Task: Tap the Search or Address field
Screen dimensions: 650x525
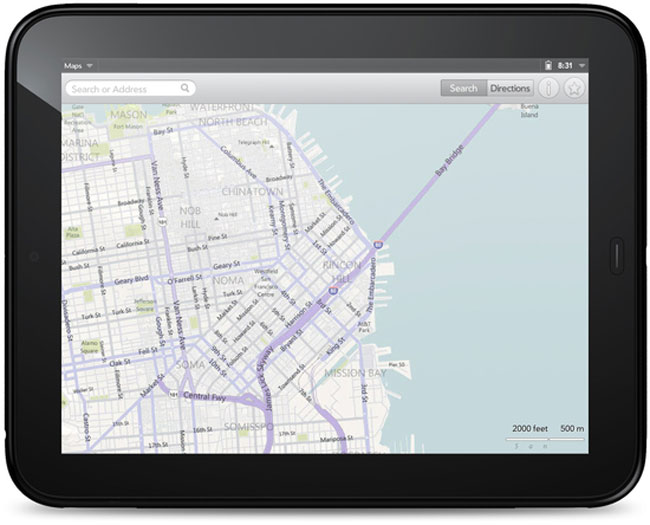Action: [x=123, y=89]
